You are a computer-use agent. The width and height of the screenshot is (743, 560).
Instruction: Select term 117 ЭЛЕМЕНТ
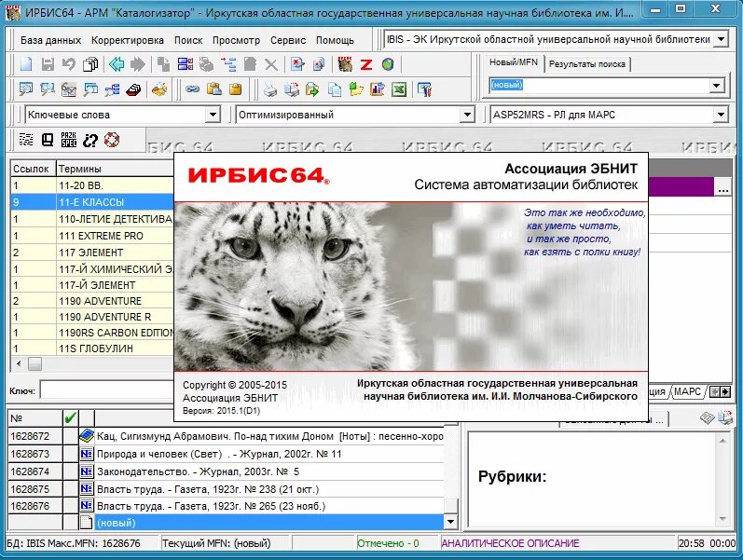92,253
